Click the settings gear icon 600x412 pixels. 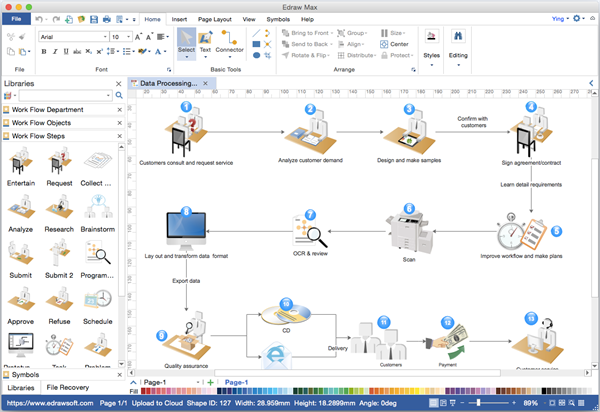point(577,18)
